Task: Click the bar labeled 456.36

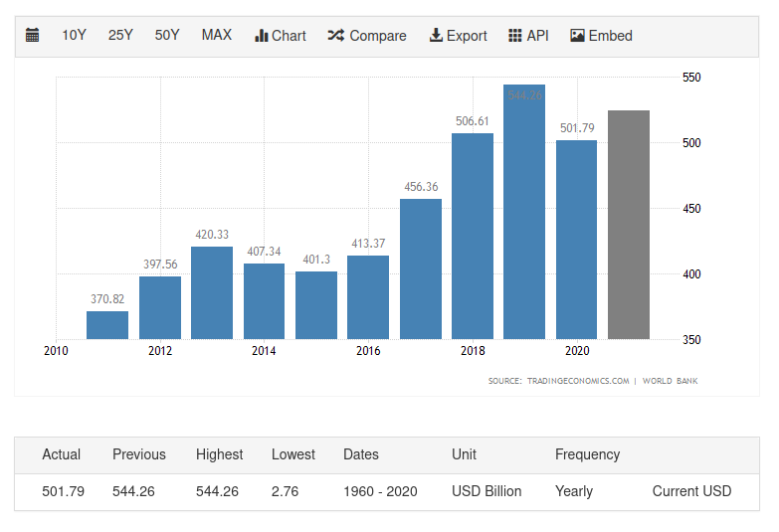Action: [421, 268]
